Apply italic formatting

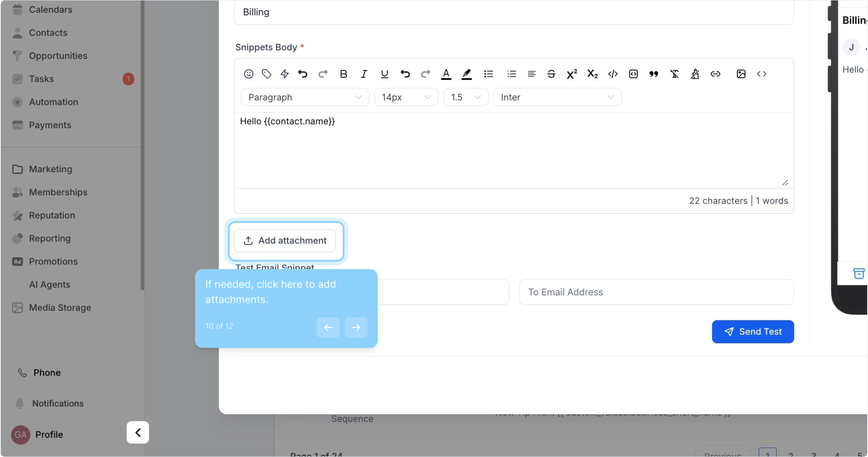[x=364, y=74]
